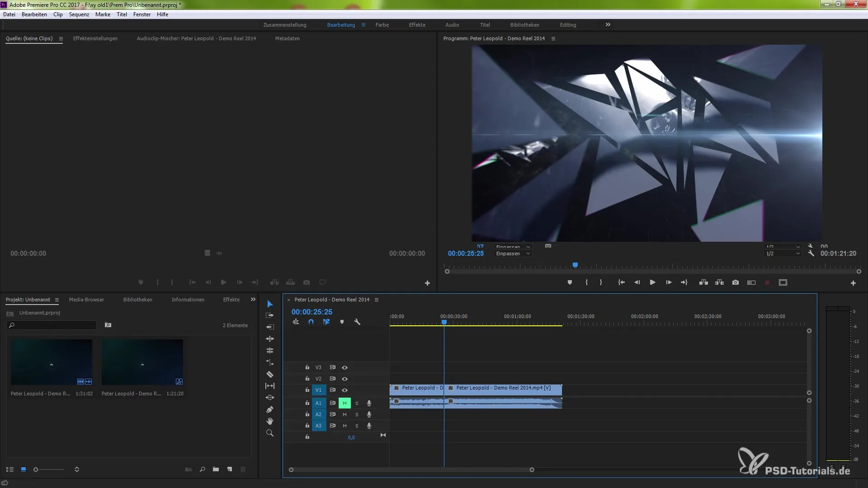Open Program monitor panel menu
This screenshot has width=868, height=488.
pos(553,38)
